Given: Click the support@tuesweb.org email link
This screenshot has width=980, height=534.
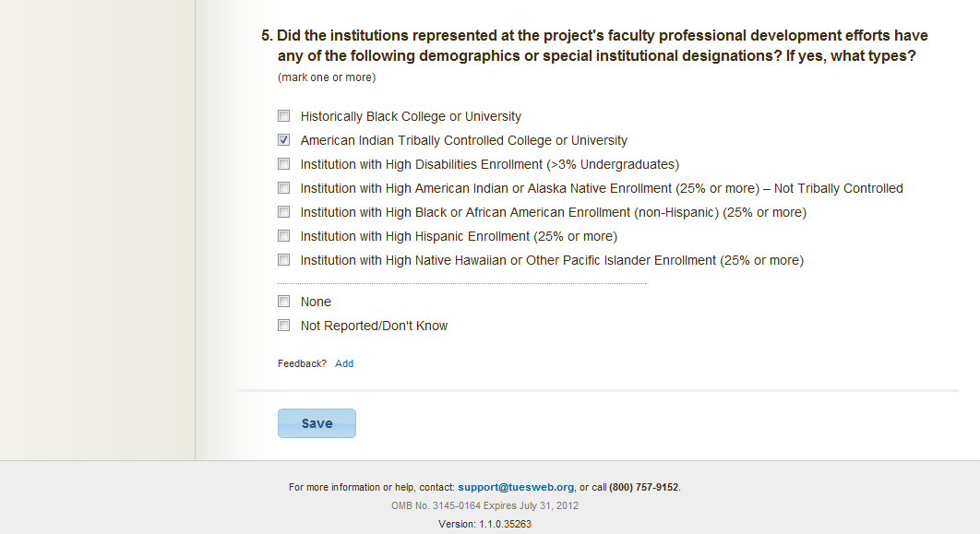Looking at the screenshot, I should coord(516,487).
